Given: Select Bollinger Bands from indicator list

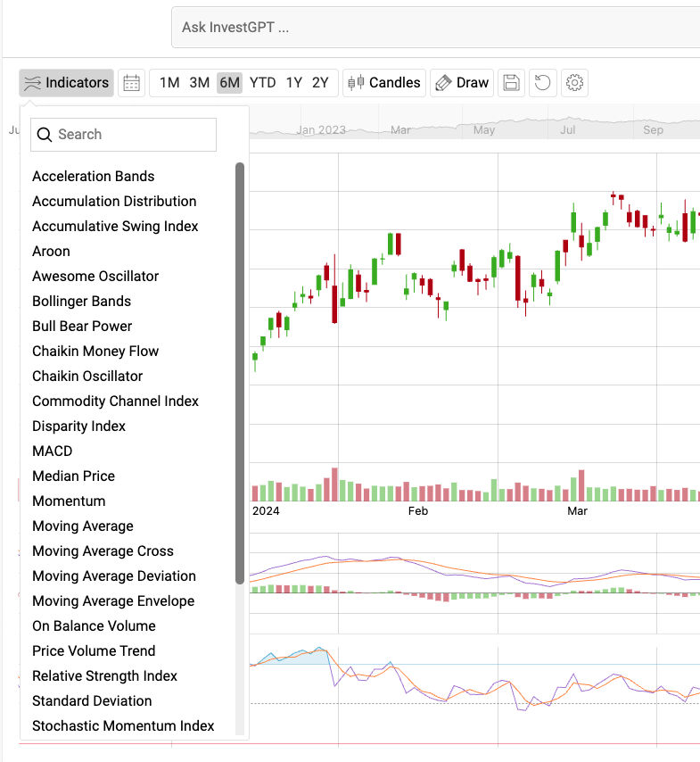Looking at the screenshot, I should click(x=81, y=302).
